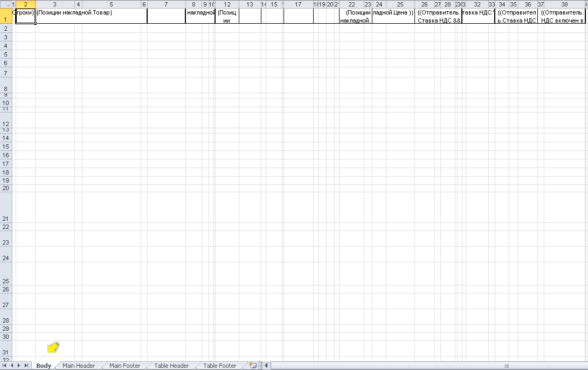Select row header 2
The width and height of the screenshot is (588, 370).
tap(5, 29)
